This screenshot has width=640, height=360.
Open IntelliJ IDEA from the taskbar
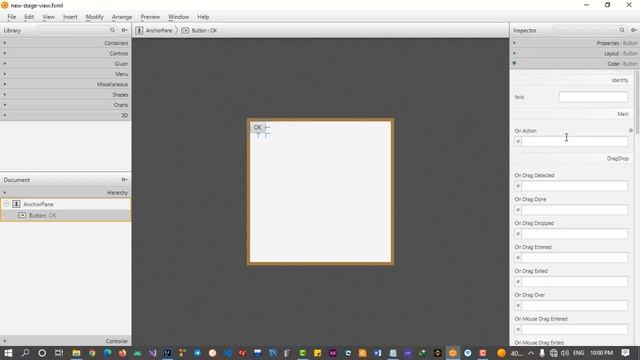[167, 353]
